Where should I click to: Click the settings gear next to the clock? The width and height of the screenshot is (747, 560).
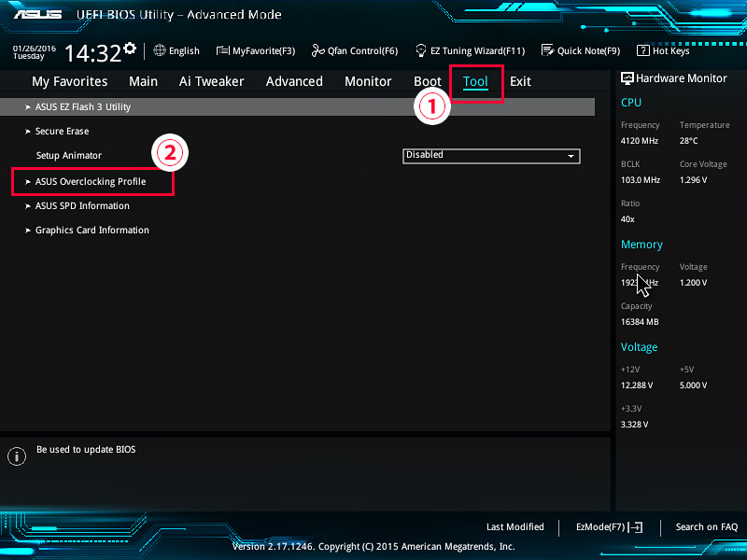(x=130, y=49)
